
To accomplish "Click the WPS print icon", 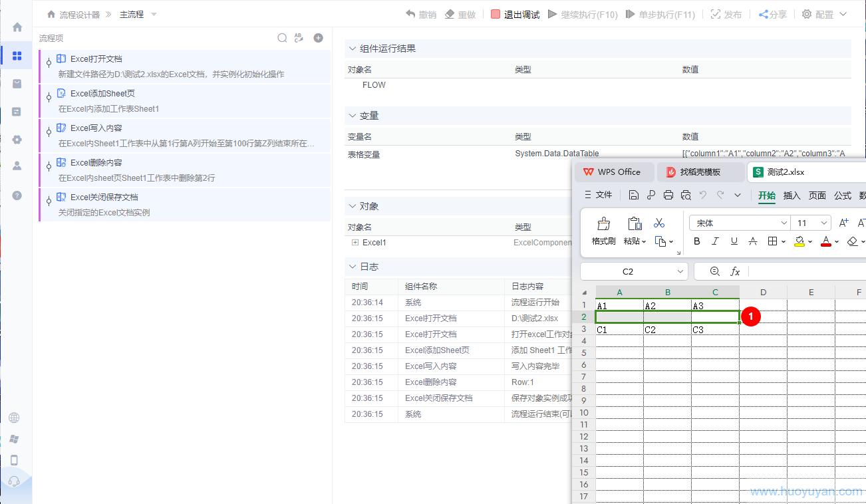I will pyautogui.click(x=668, y=195).
